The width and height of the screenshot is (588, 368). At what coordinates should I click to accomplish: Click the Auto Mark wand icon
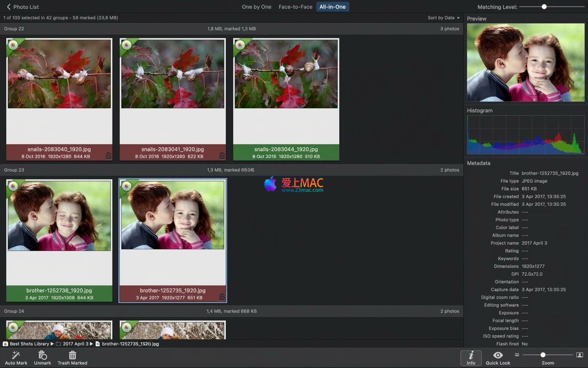tap(16, 355)
